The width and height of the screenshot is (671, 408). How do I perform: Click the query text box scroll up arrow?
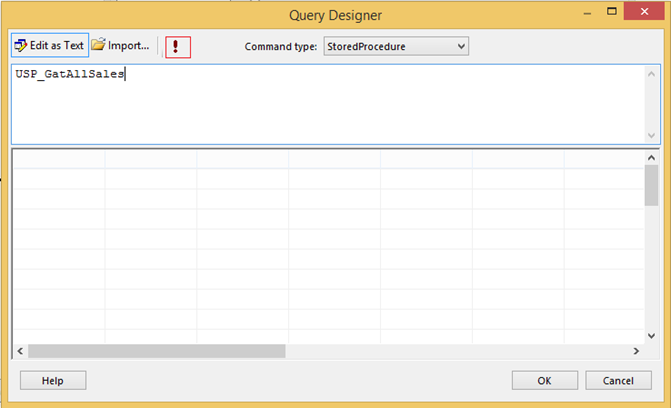651,74
